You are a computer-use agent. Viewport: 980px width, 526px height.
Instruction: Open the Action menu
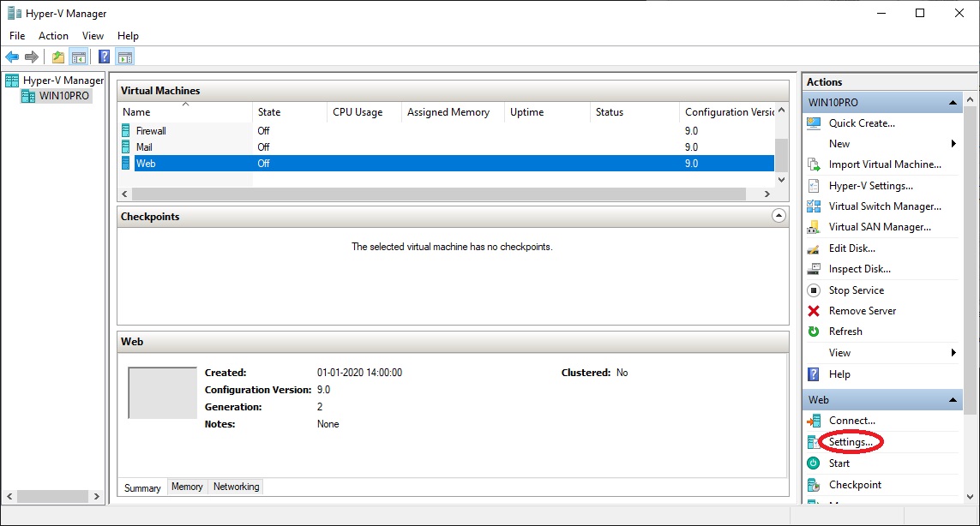coord(53,36)
